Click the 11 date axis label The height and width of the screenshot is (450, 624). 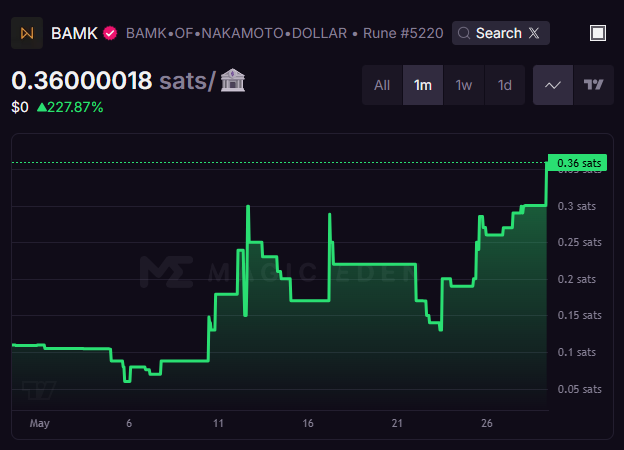click(218, 423)
